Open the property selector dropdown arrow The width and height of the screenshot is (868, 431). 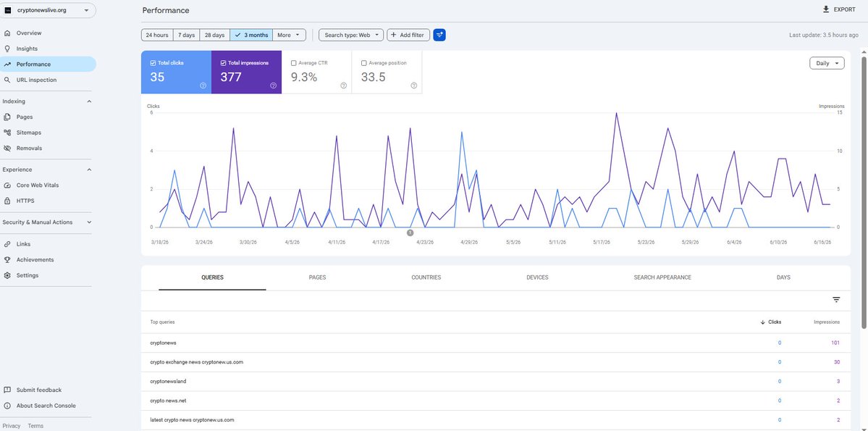coord(86,10)
